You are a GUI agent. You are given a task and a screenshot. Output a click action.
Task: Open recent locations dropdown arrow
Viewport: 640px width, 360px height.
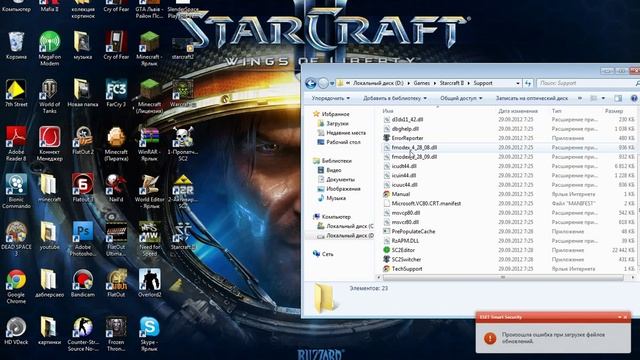(x=332, y=83)
